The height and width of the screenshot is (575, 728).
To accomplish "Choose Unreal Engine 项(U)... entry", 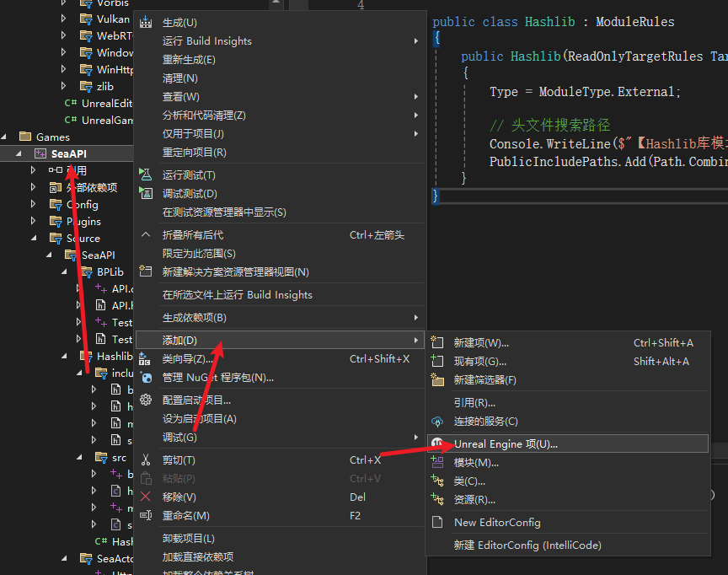I will (x=568, y=444).
